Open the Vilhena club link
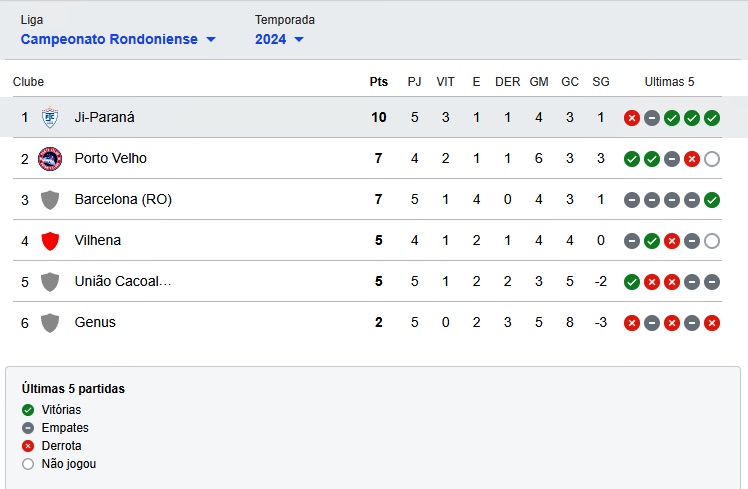This screenshot has width=748, height=489. (x=98, y=241)
